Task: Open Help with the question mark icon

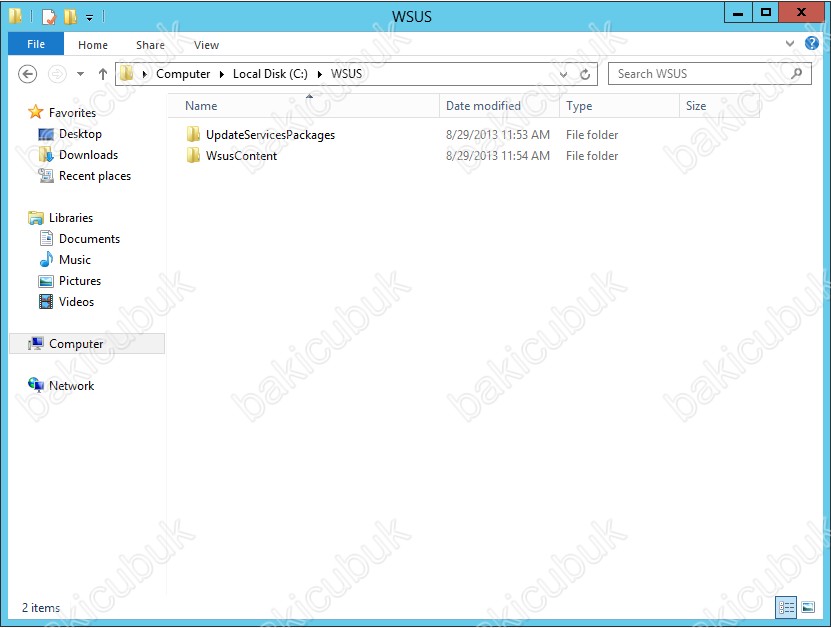Action: pos(811,43)
